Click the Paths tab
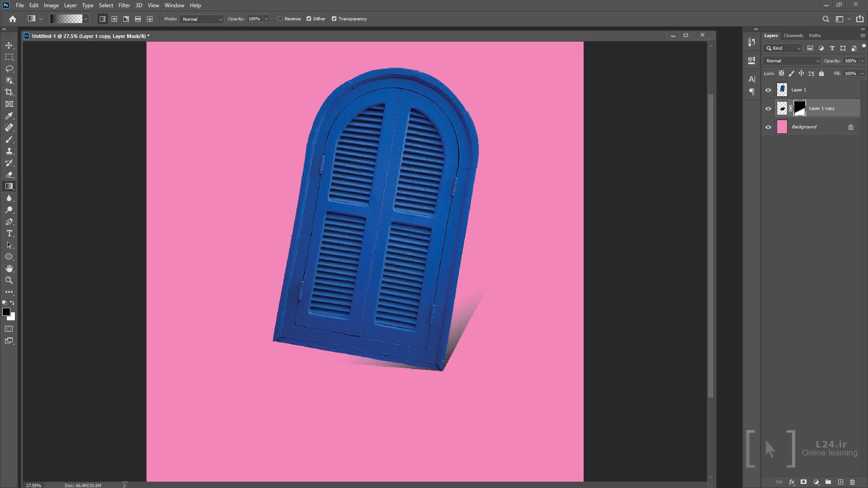Screen dimensions: 868x488 tap(815, 35)
